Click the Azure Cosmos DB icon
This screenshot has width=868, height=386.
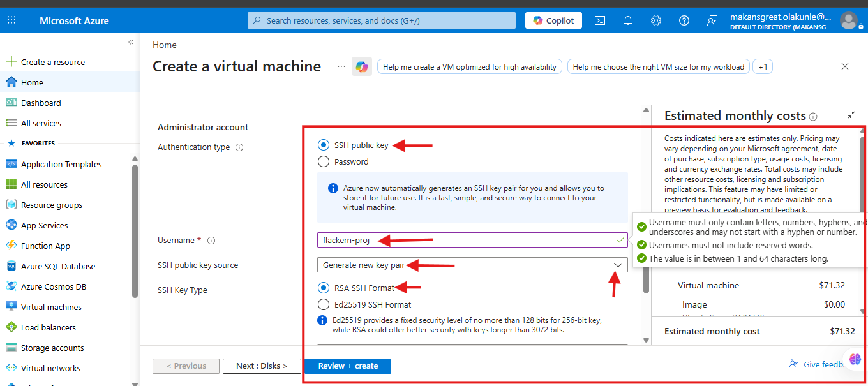pos(11,286)
